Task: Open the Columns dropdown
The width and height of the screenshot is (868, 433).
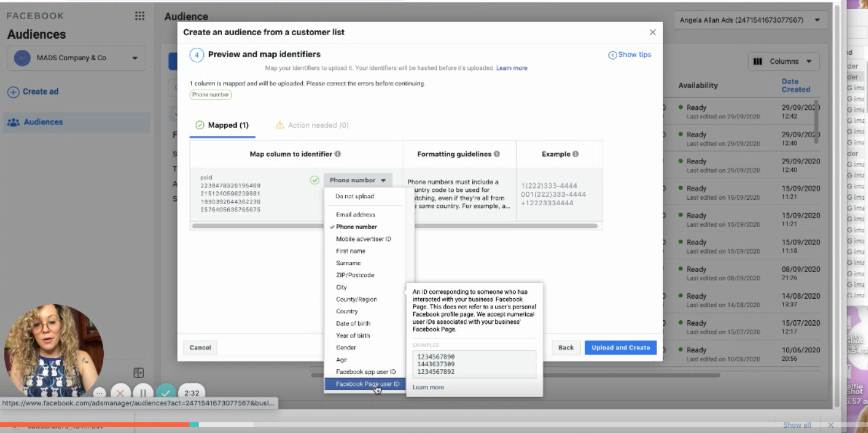Action: [784, 61]
